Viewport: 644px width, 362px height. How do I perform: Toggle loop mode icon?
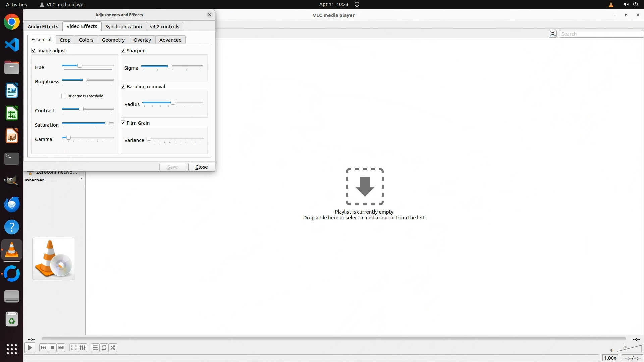tap(104, 348)
